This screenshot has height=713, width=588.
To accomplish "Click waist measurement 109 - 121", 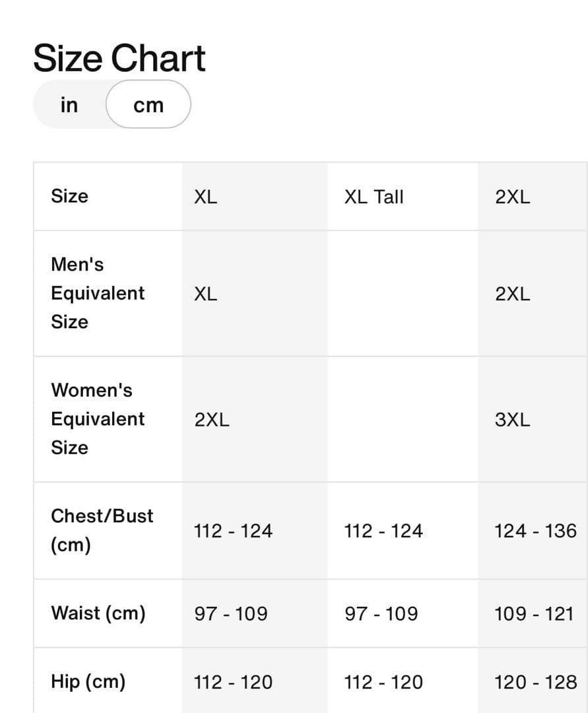I will (534, 614).
